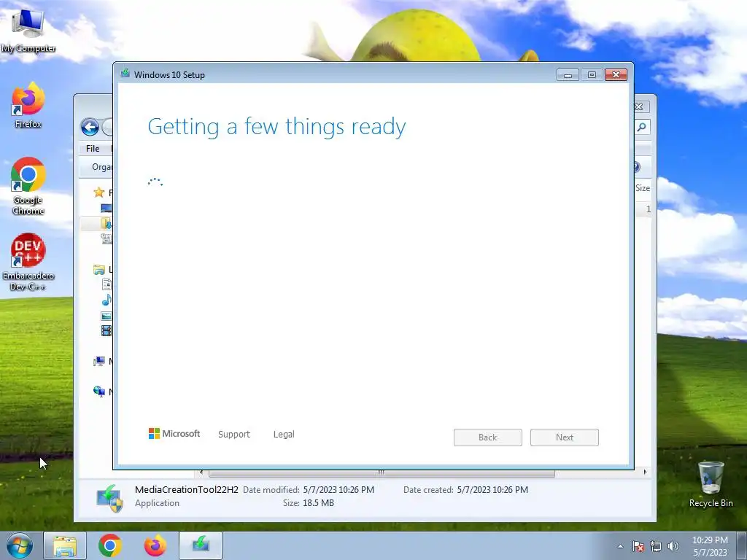This screenshot has height=560, width=747.
Task: Click MediaCreationTool22H2 name in details pane
Action: [x=186, y=489]
